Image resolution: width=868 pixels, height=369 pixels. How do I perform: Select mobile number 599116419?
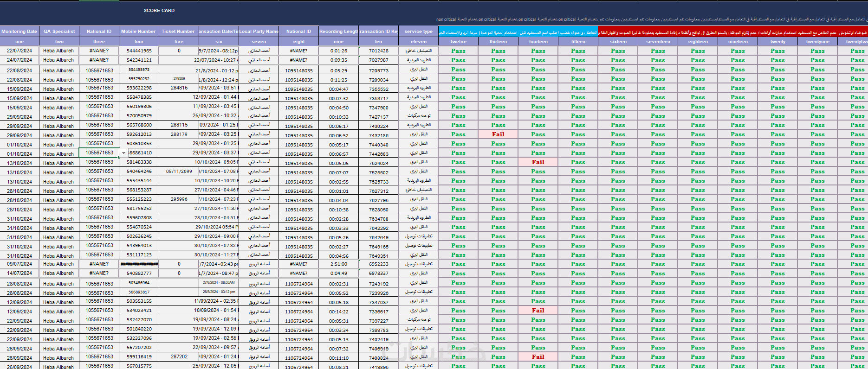139,357
